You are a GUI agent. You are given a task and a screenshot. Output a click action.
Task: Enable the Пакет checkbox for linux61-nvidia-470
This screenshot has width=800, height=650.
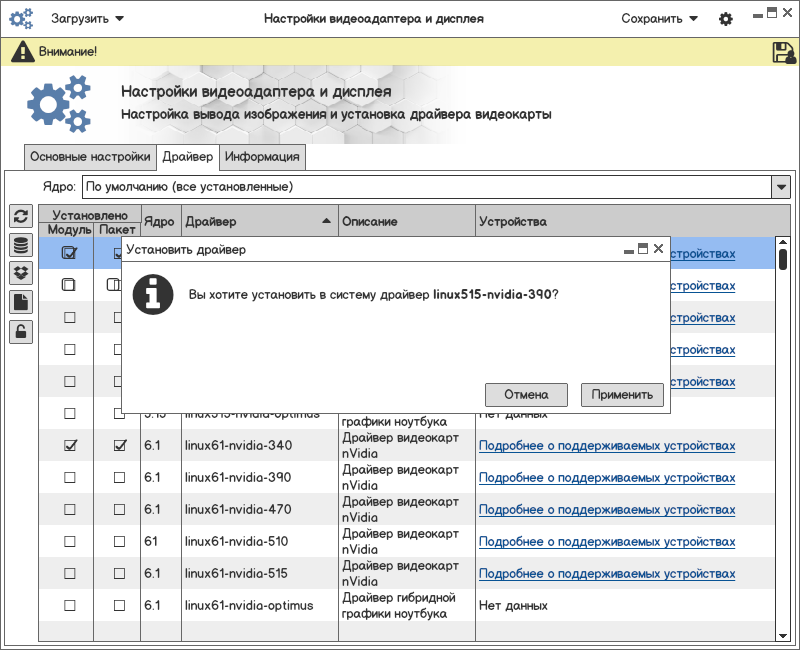120,509
